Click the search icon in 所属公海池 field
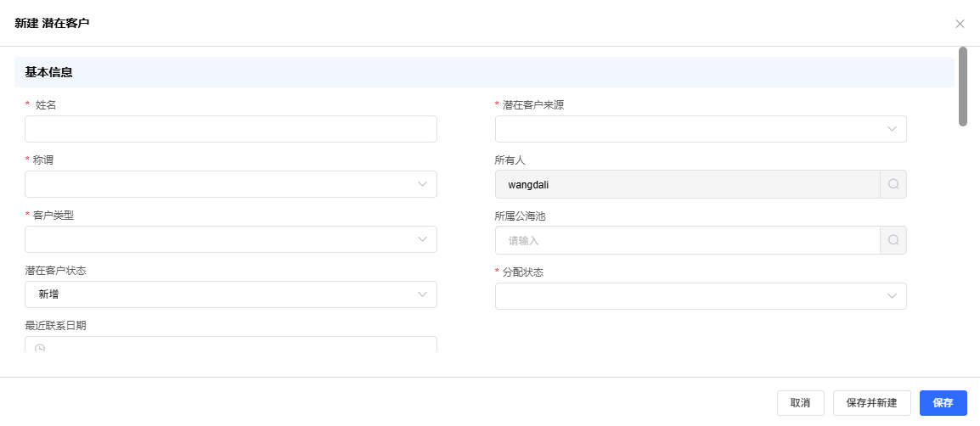 click(x=893, y=240)
